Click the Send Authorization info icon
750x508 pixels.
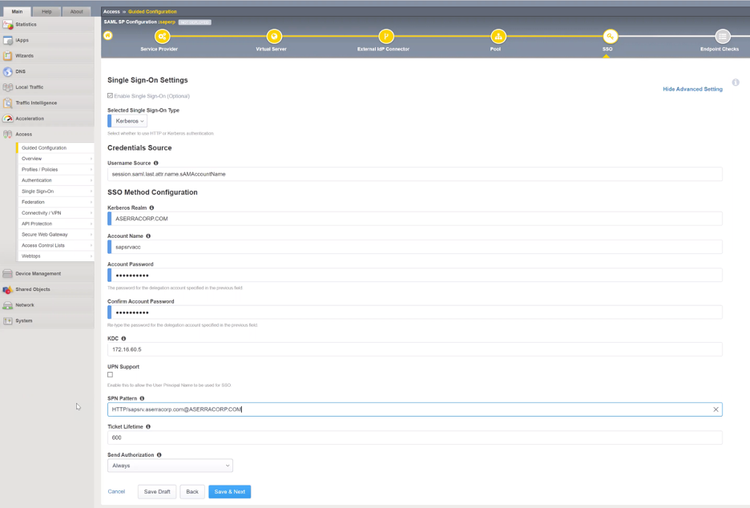(159, 455)
